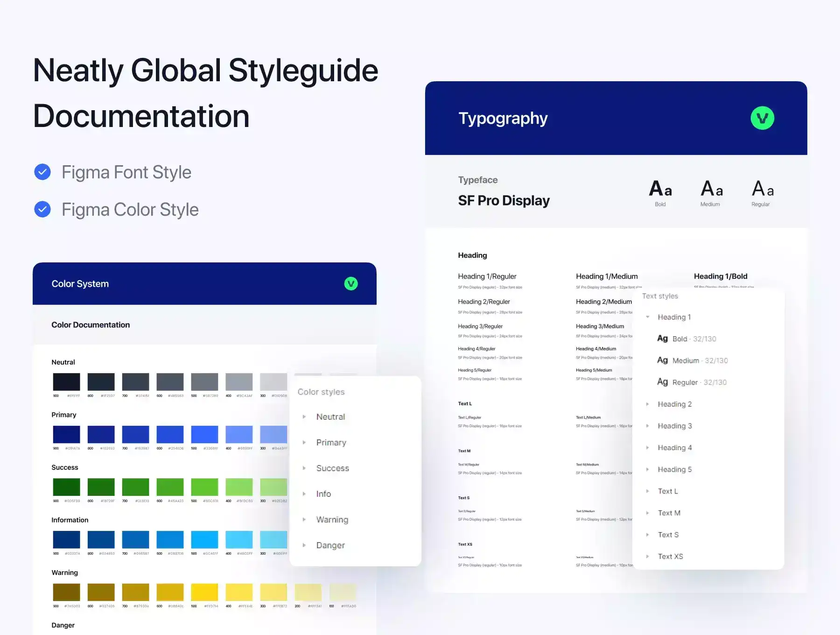
Task: Click the Ag icon for Bold 32/130
Action: point(662,339)
